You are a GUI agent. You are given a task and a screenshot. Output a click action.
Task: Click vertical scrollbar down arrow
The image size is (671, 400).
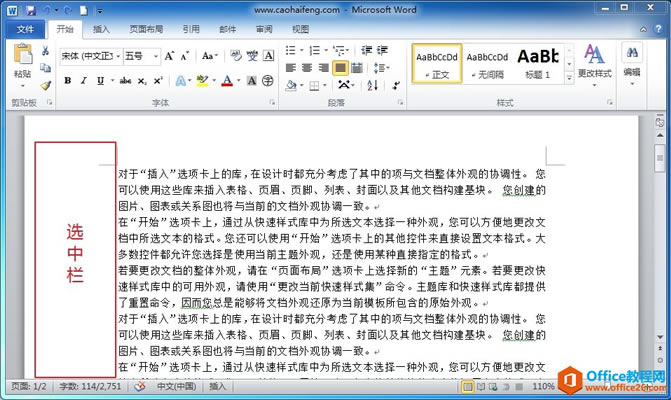click(x=660, y=337)
